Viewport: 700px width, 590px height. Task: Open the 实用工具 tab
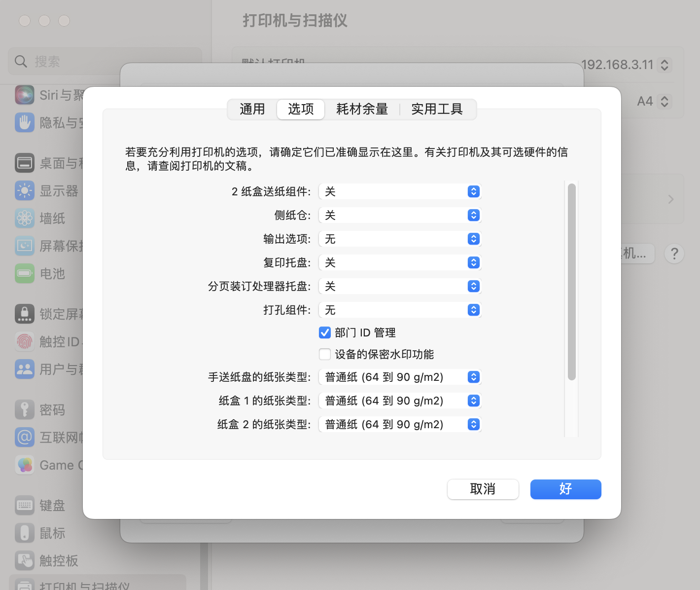(x=437, y=109)
